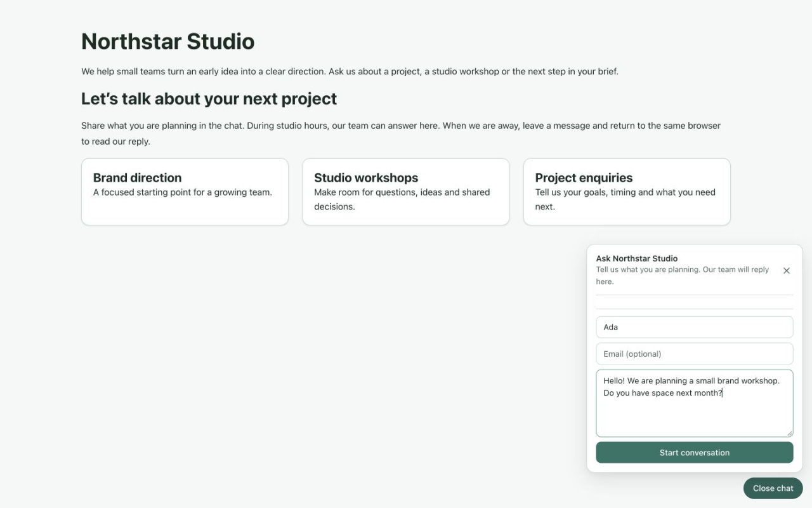The height and width of the screenshot is (508, 812).
Task: Click the Ask Northstar Studio chat title
Action: coord(637,258)
